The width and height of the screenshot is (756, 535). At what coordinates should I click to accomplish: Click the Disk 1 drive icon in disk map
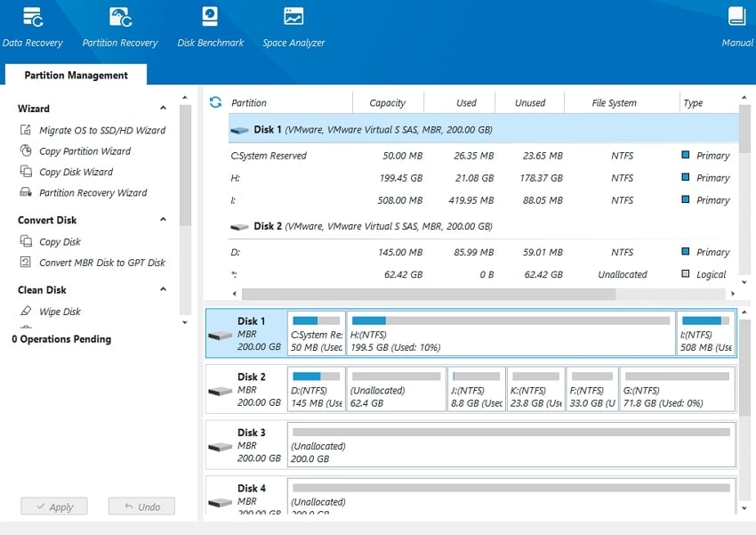coord(221,335)
